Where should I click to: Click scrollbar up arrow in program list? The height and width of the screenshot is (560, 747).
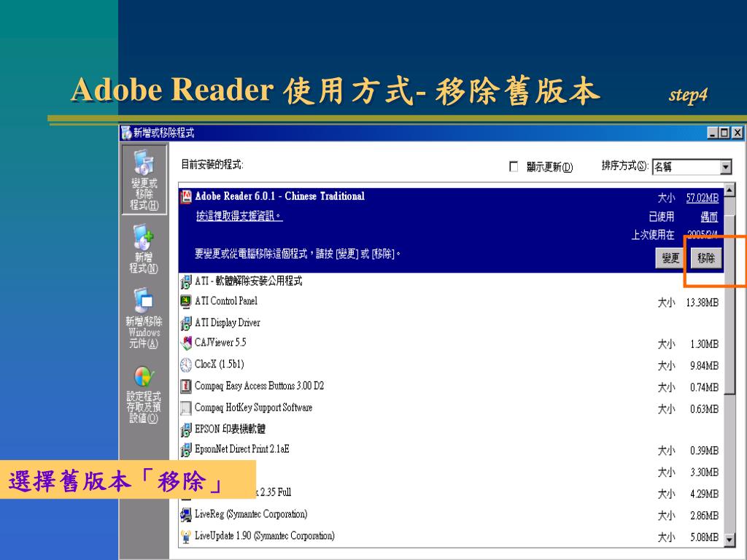(x=729, y=190)
